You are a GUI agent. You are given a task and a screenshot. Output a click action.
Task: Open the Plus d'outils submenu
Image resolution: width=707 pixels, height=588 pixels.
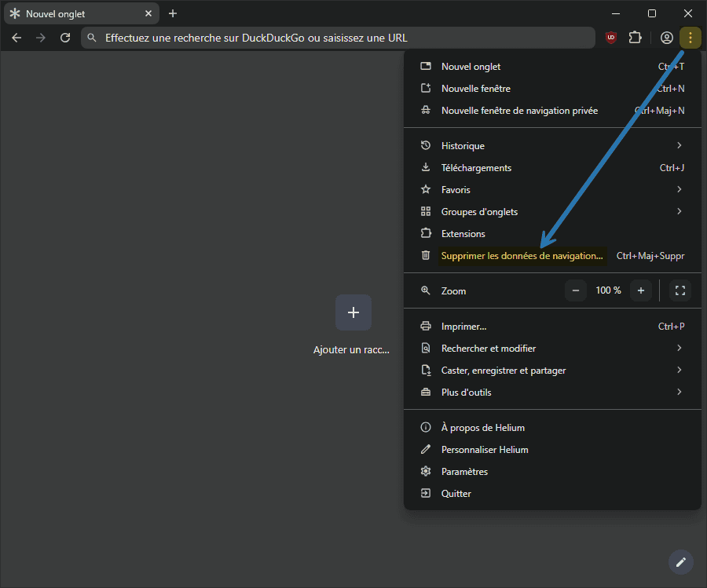552,393
